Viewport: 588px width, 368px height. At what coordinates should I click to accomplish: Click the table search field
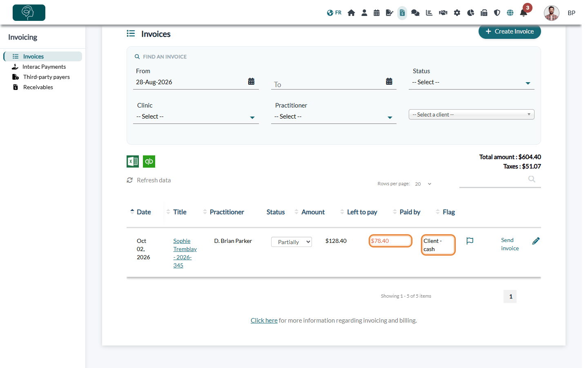point(500,180)
